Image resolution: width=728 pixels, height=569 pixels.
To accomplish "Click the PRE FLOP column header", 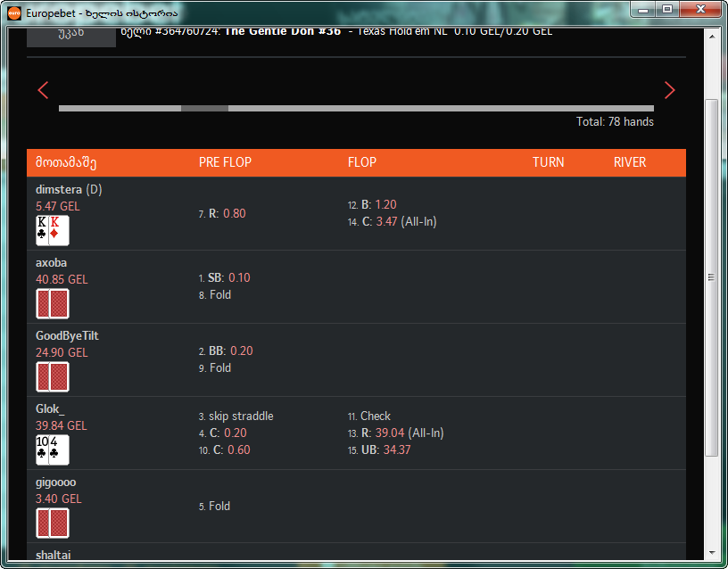I will [225, 162].
